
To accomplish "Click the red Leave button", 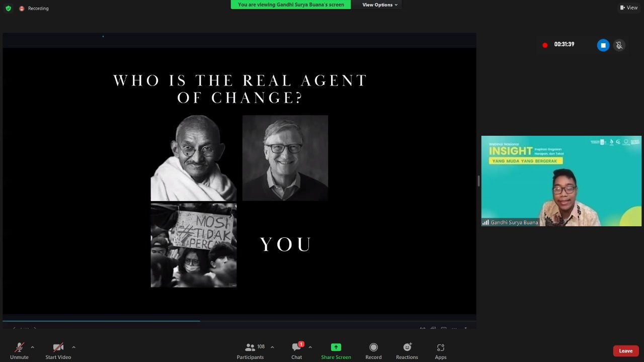I will point(625,351).
